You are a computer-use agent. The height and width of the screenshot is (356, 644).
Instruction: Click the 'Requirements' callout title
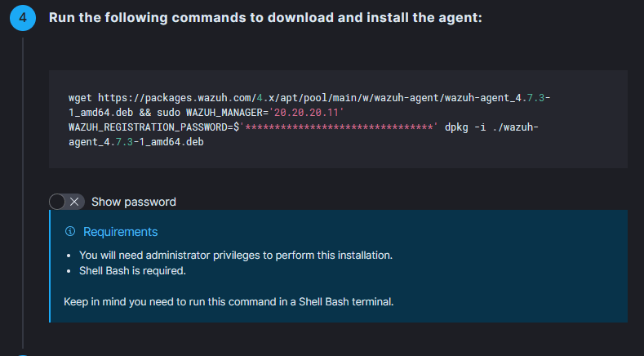121,232
